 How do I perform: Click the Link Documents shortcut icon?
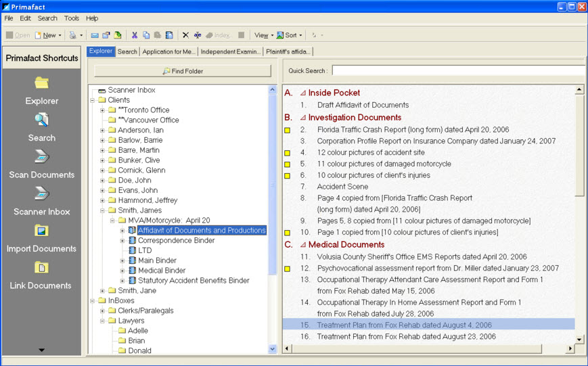pyautogui.click(x=42, y=267)
